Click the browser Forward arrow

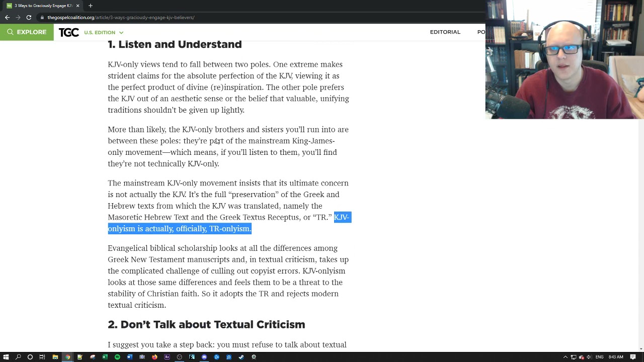click(x=18, y=18)
